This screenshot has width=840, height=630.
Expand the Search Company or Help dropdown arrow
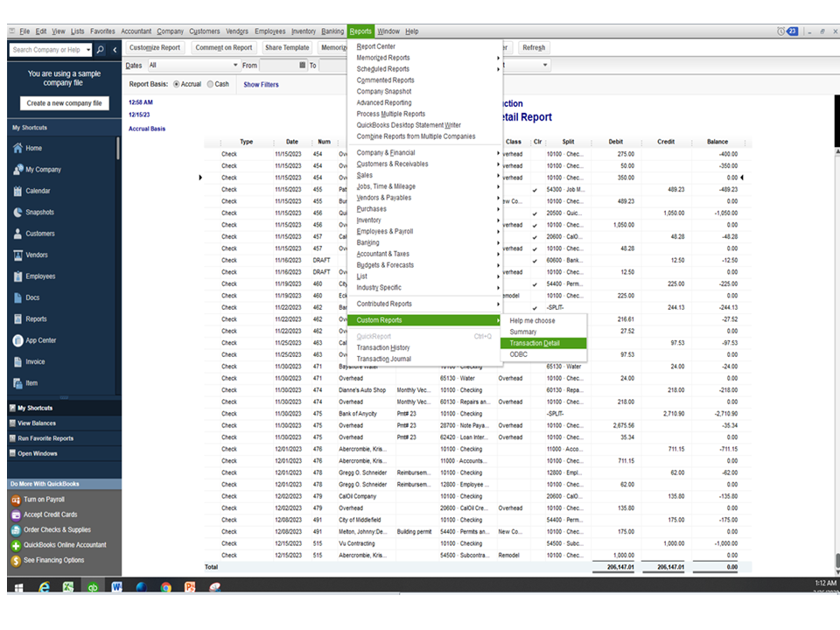pyautogui.click(x=87, y=50)
